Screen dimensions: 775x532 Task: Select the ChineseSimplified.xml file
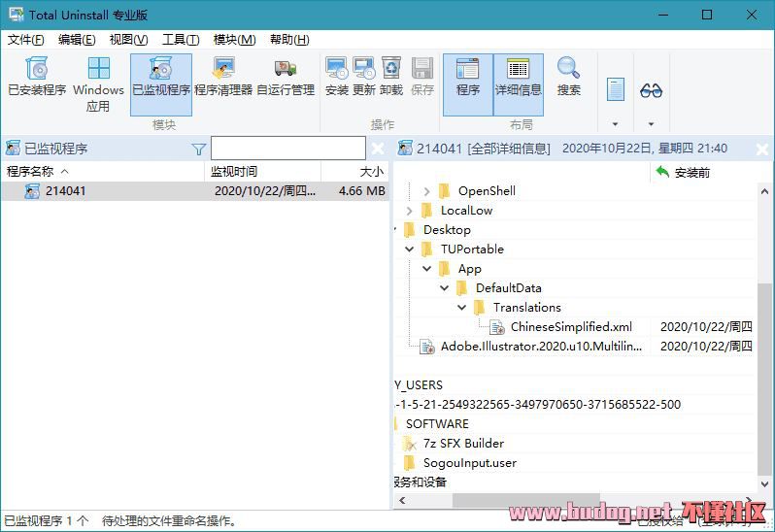pyautogui.click(x=571, y=327)
